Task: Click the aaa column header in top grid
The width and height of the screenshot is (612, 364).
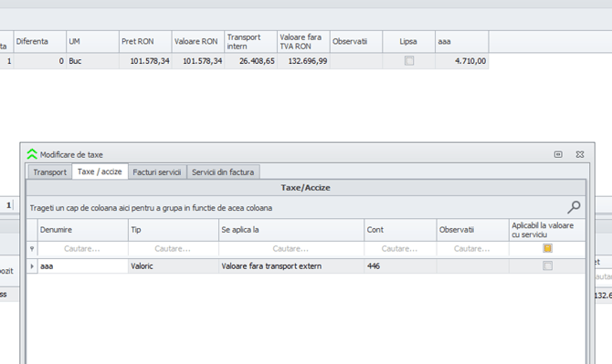Action: click(461, 42)
